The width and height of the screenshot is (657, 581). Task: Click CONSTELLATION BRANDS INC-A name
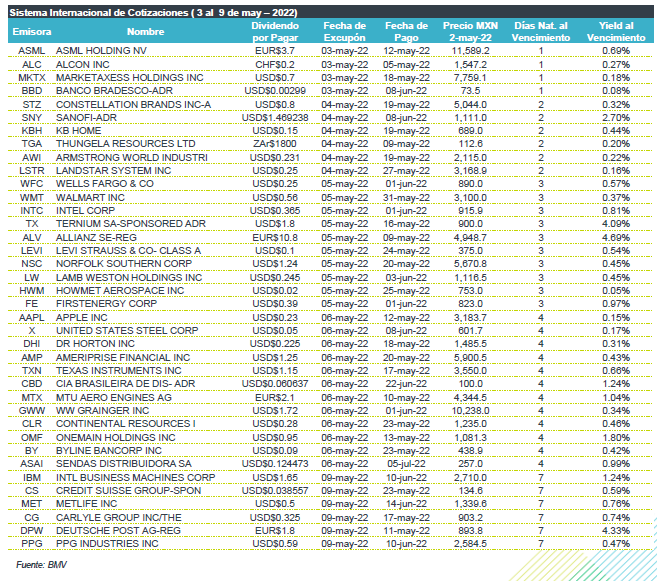tap(133, 105)
